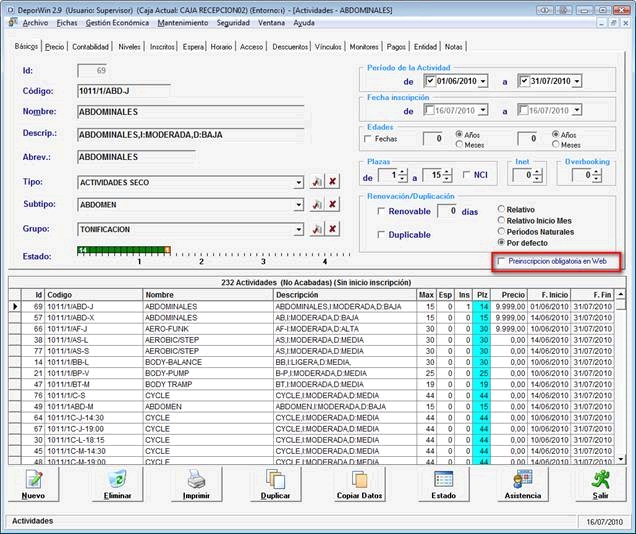
Task: Open the Descuentos tab
Action: (290, 47)
